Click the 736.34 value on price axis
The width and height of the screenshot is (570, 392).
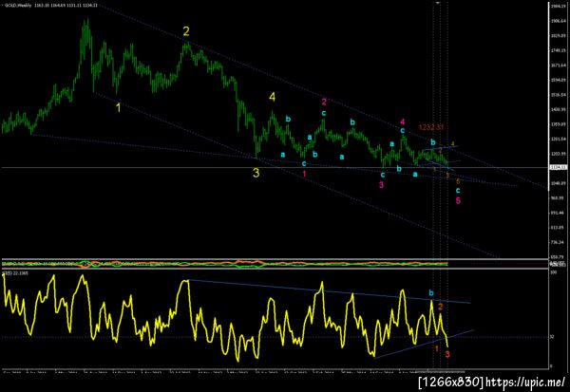(x=558, y=242)
